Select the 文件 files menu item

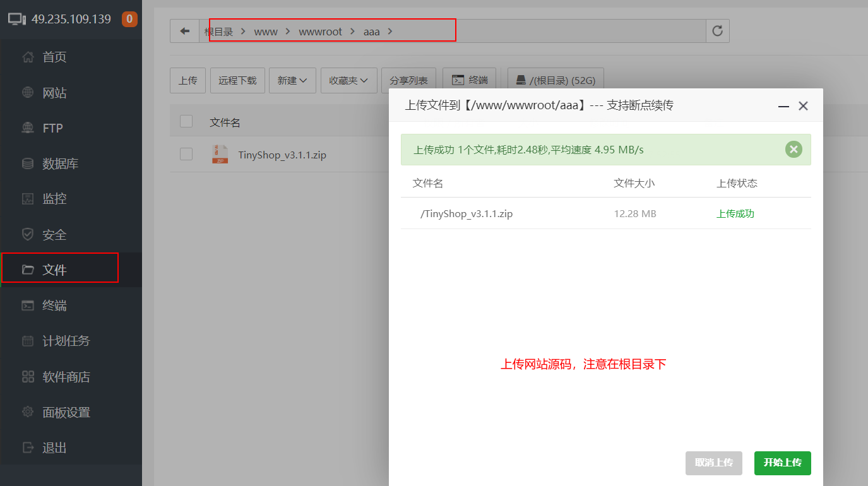[71, 270]
